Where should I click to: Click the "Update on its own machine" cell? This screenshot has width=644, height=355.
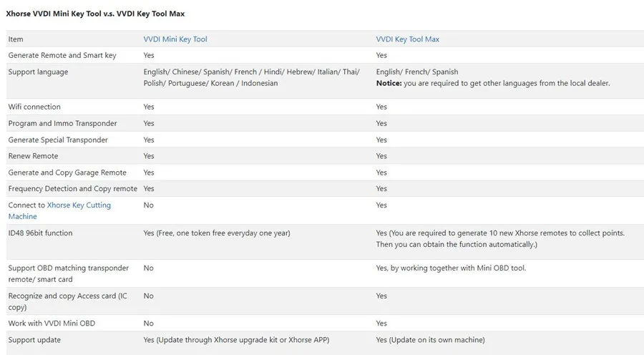[430, 339]
